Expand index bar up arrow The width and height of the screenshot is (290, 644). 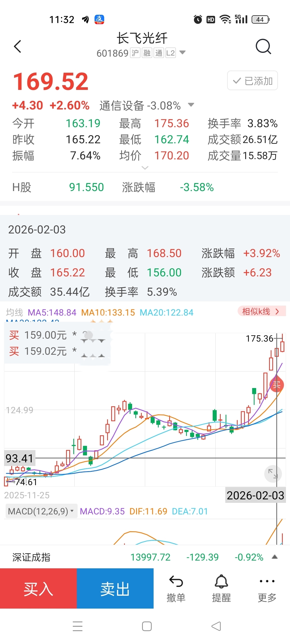pyautogui.click(x=274, y=557)
